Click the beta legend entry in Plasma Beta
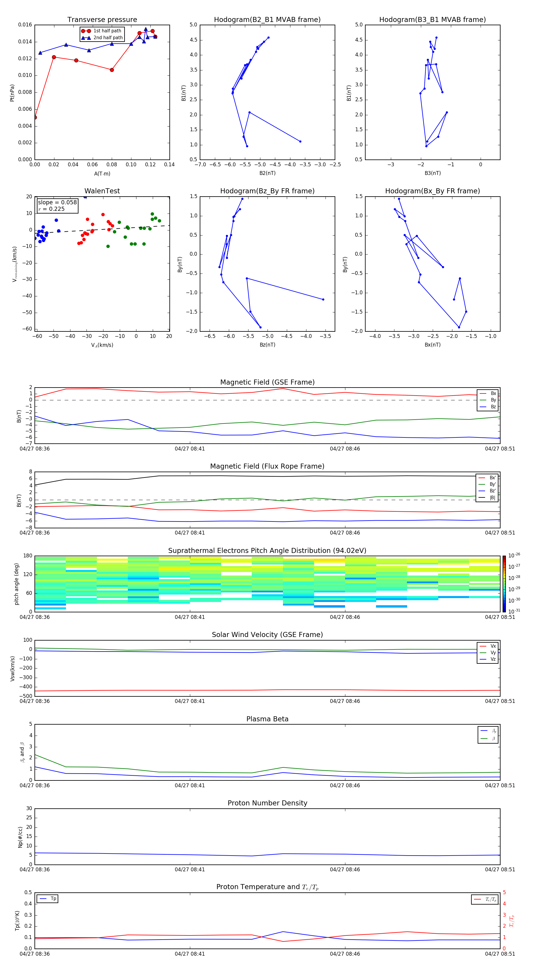Viewport: 535px width, 980px height. pyautogui.click(x=488, y=739)
